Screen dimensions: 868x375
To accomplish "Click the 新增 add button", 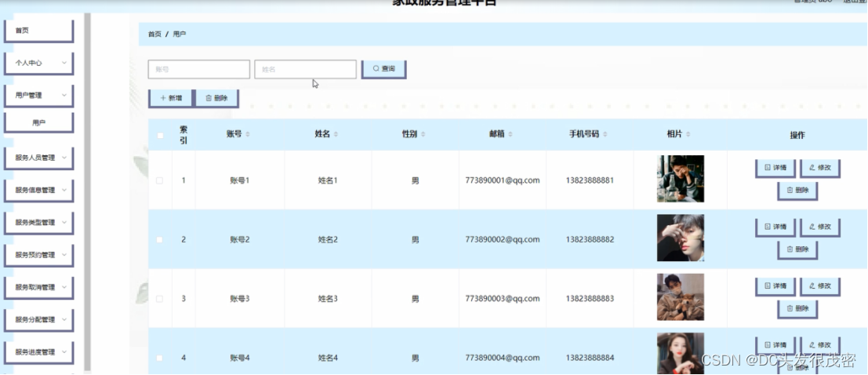I will (x=170, y=97).
